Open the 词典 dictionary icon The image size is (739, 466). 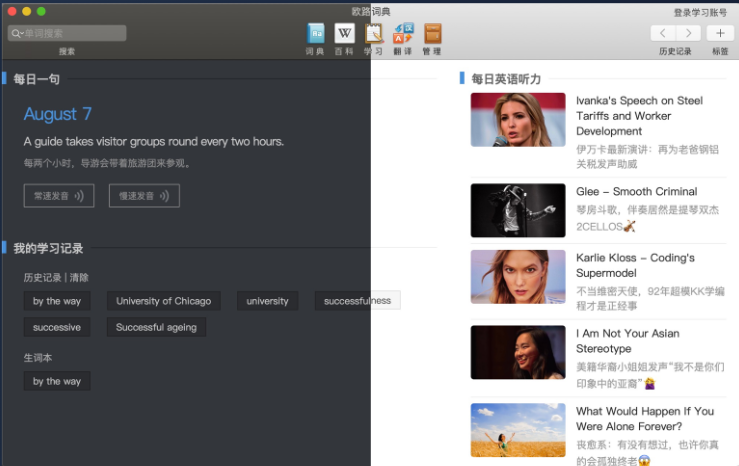316,34
